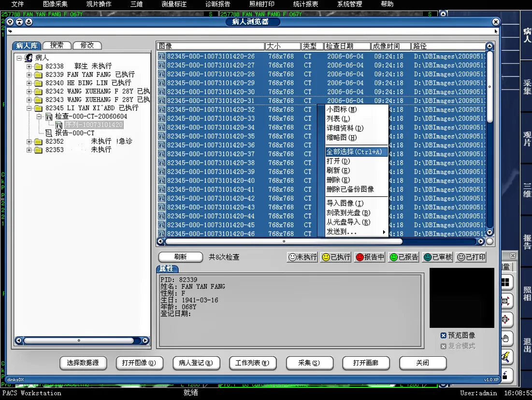Filter by 报告中 red status
The image size is (532, 400).
click(x=370, y=257)
